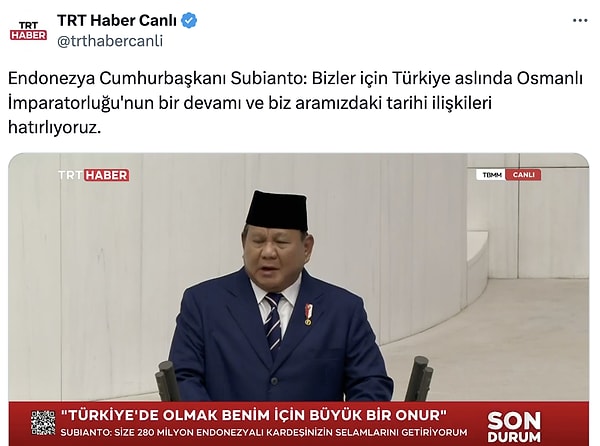
Task: Click the SUBIANTO subtitle line in banner
Action: 264,433
